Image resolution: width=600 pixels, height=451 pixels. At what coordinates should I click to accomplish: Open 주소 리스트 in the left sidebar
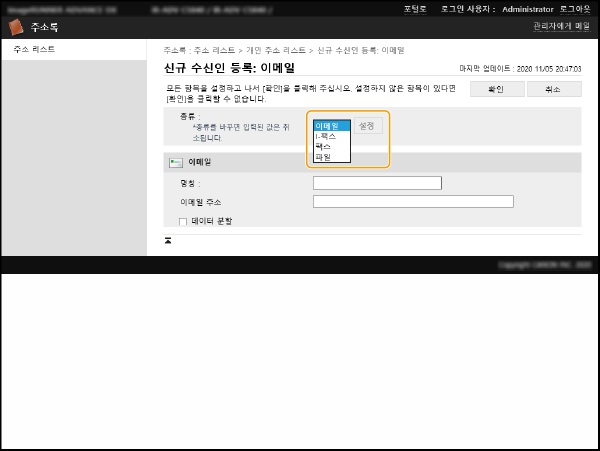coord(35,49)
